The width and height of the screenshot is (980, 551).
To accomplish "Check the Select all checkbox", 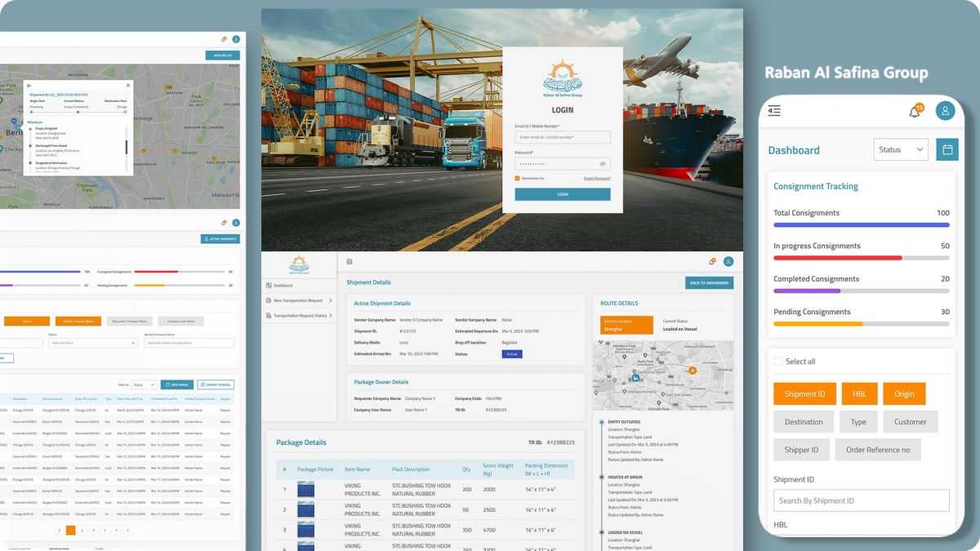I will tap(778, 362).
